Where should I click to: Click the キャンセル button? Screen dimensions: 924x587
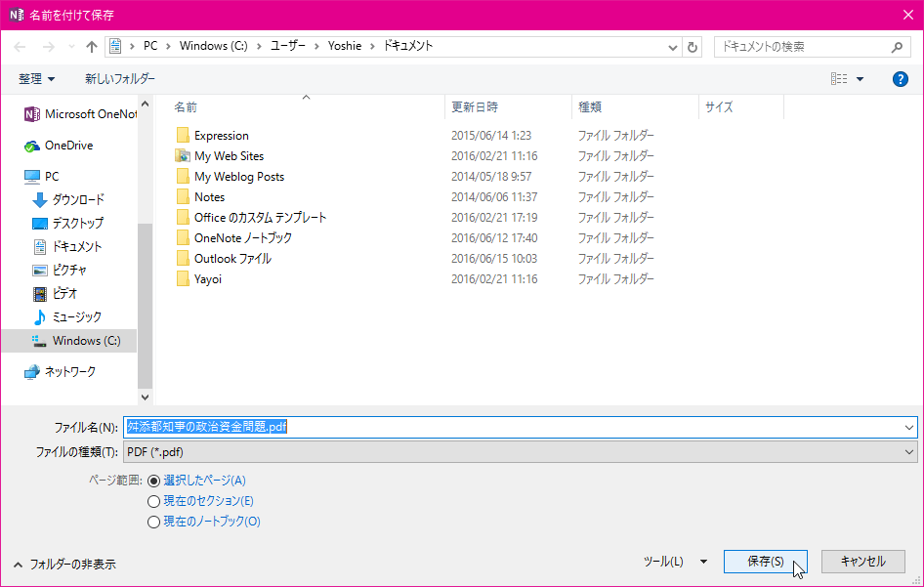[862, 562]
